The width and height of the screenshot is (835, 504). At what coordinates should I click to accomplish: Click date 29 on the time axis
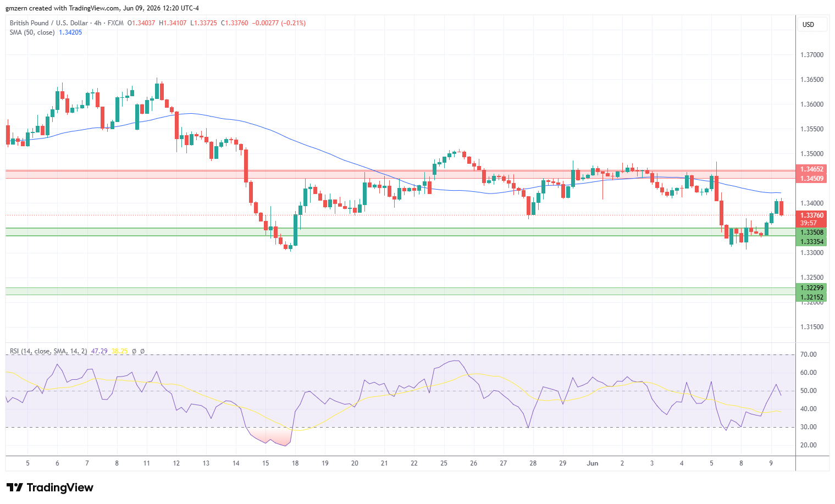tap(563, 463)
